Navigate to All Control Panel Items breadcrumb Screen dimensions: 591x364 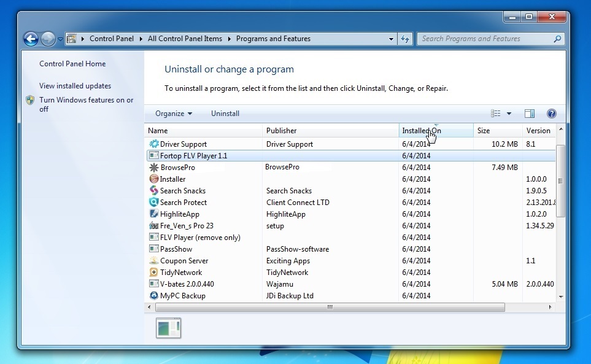[184, 38]
